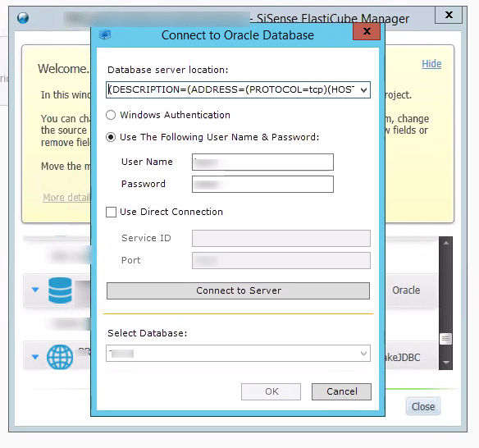Image resolution: width=479 pixels, height=448 pixels.
Task: Enable Use Direct Connection checkbox
Action: click(x=111, y=212)
